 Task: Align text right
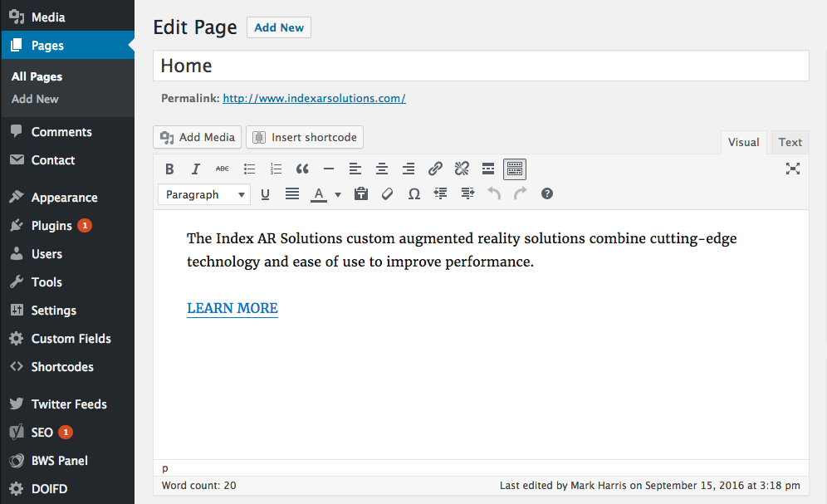409,169
